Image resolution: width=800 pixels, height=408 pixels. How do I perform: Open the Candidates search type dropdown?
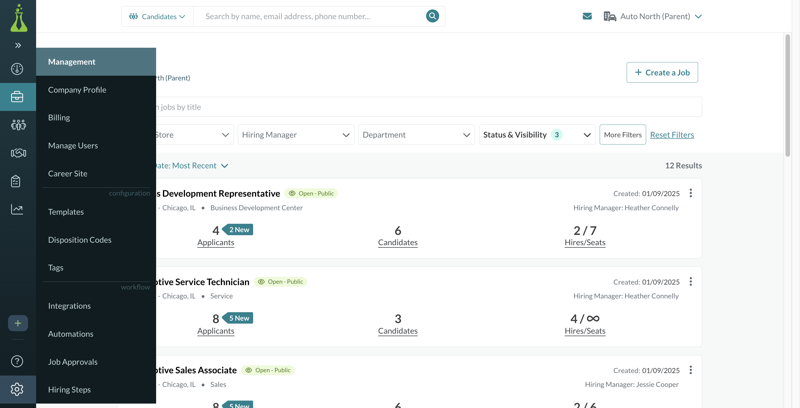point(158,16)
